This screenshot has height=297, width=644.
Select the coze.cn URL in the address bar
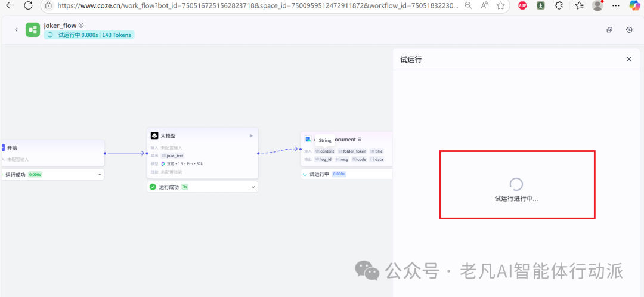pos(258,6)
